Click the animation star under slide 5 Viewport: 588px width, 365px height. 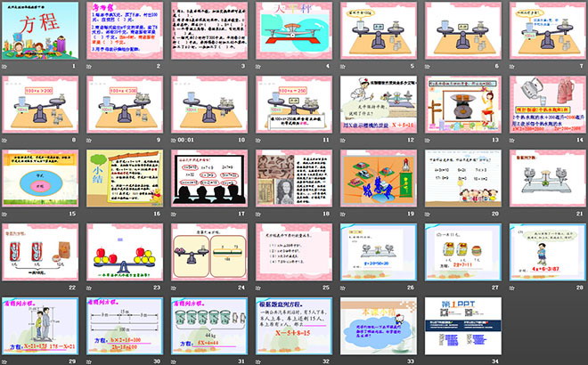click(343, 67)
